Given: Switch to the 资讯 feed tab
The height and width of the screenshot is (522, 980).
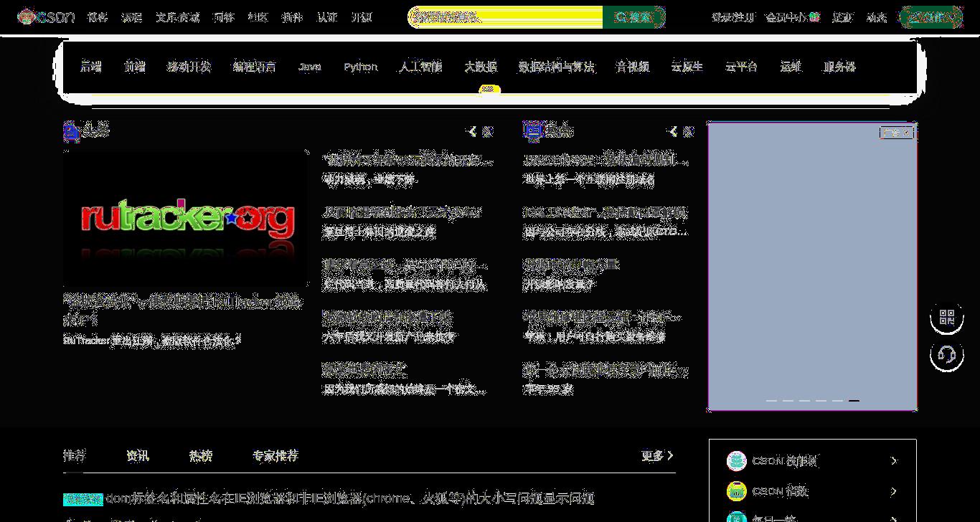Looking at the screenshot, I should (x=137, y=455).
